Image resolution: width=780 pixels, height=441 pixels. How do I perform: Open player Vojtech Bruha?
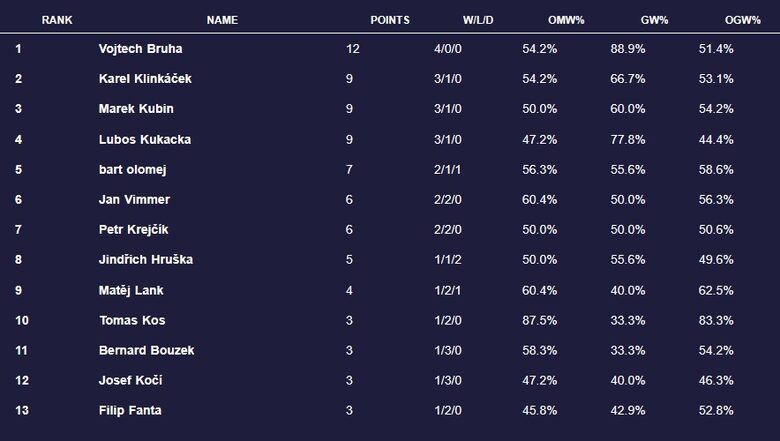pyautogui.click(x=141, y=48)
